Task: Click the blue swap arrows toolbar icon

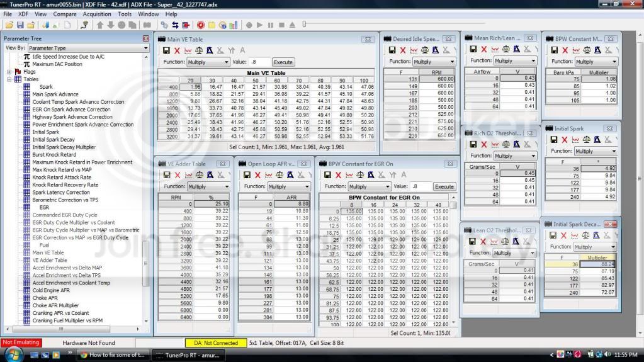Action: 175,25
